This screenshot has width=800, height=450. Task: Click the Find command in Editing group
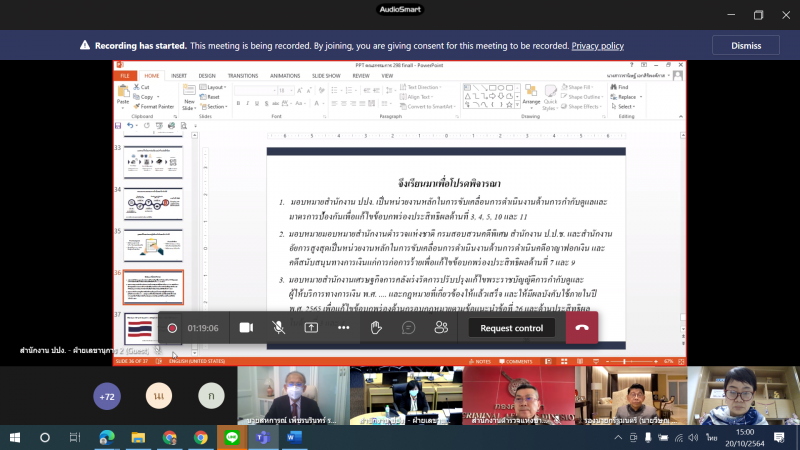pyautogui.click(x=619, y=87)
